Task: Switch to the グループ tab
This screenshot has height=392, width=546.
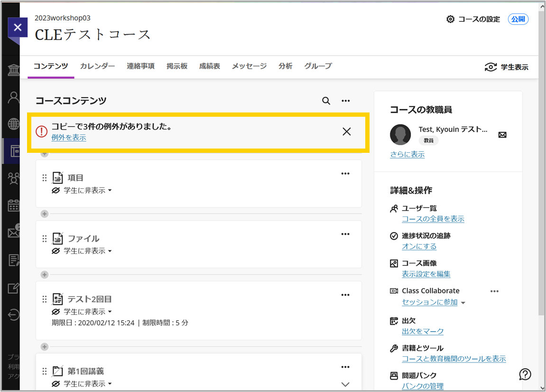Action: click(x=318, y=66)
